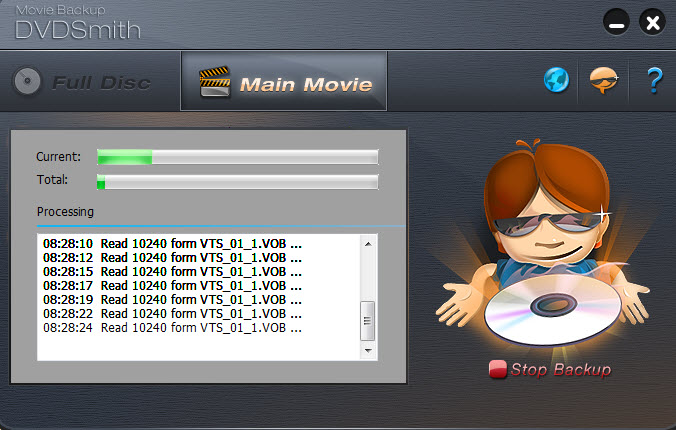Click the Full Disc disc icon
The height and width of the screenshot is (430, 676).
pyautogui.click(x=27, y=81)
